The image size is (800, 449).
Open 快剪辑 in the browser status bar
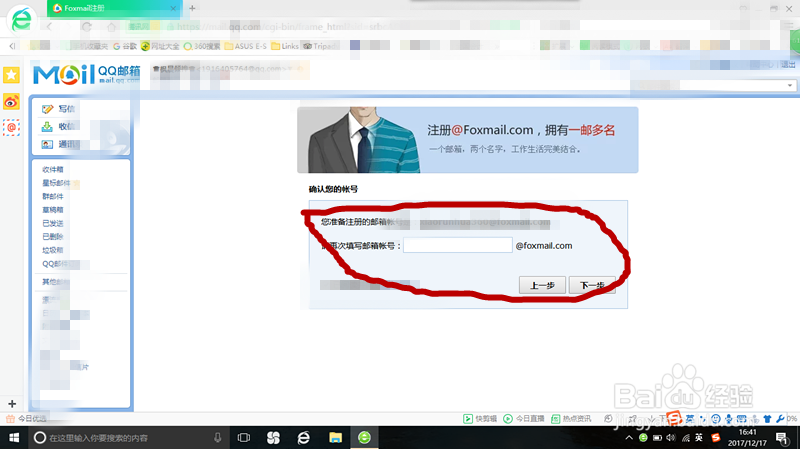(x=480, y=418)
